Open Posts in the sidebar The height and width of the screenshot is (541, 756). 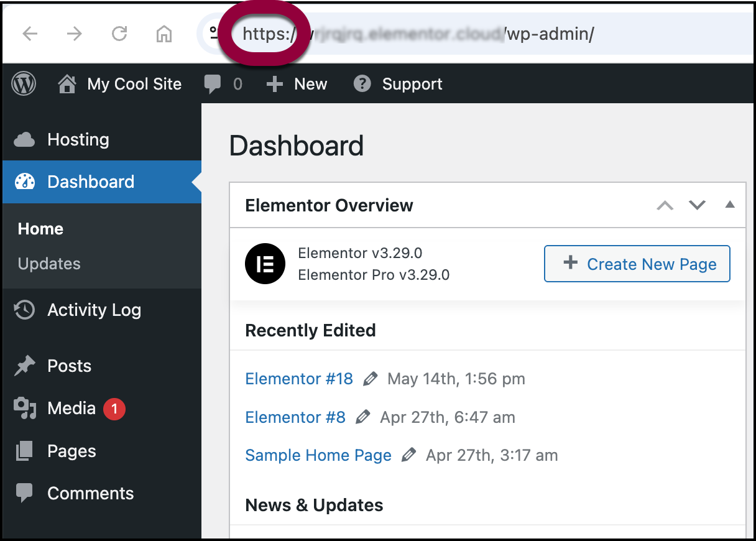click(x=69, y=366)
